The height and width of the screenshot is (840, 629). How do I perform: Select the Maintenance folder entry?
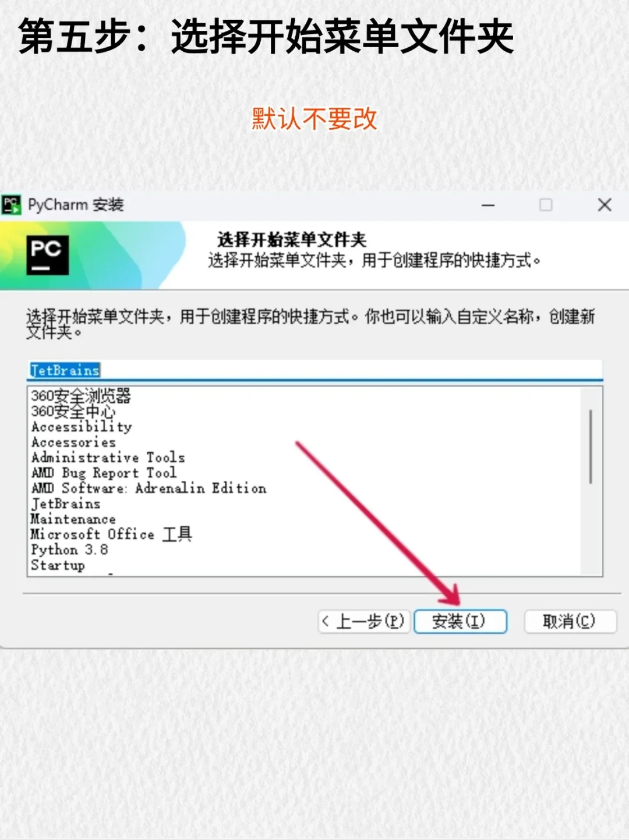click(73, 519)
